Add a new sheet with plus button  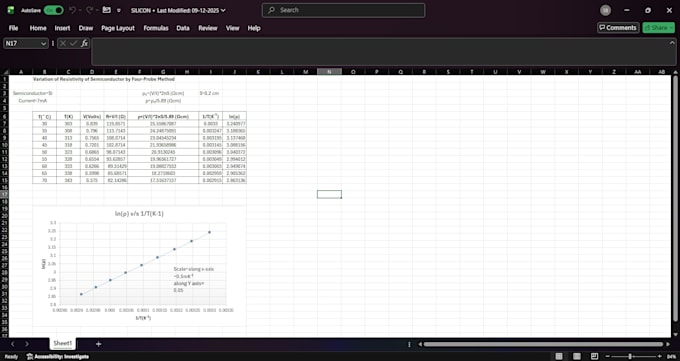coord(98,344)
